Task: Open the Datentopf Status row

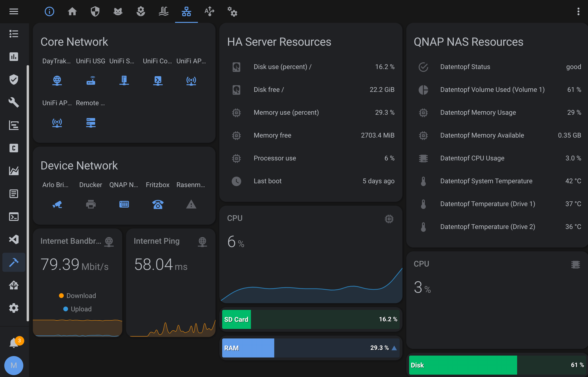Action: [498, 67]
